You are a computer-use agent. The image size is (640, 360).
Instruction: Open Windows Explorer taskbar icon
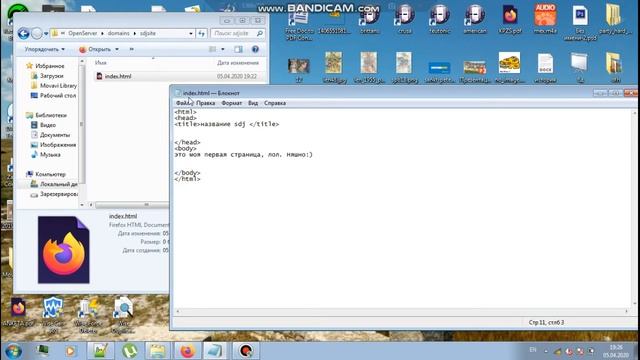pyautogui.click(x=158, y=351)
